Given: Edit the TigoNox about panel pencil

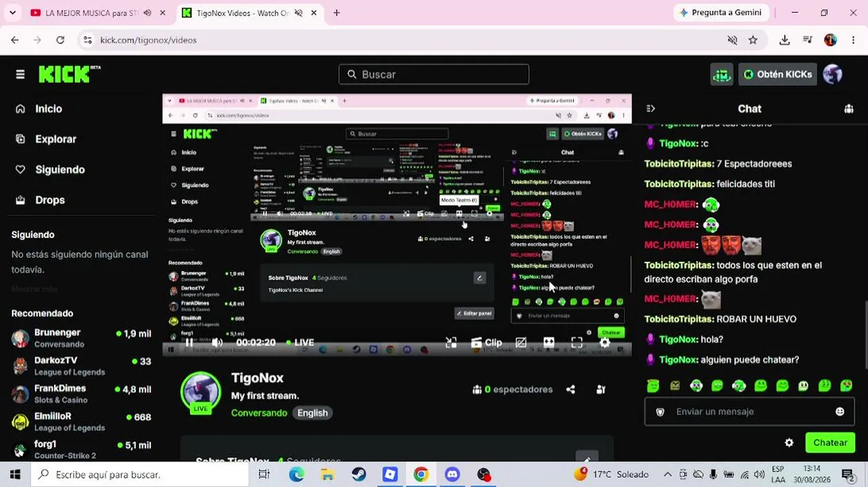Looking at the screenshot, I should pos(587,457).
